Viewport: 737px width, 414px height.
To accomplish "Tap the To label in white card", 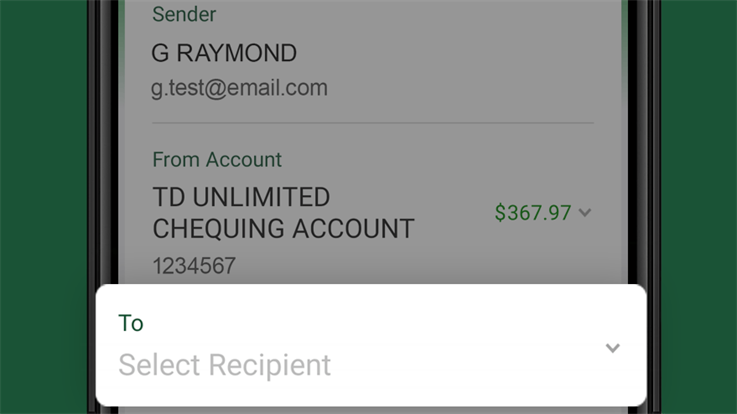I will pyautogui.click(x=131, y=323).
